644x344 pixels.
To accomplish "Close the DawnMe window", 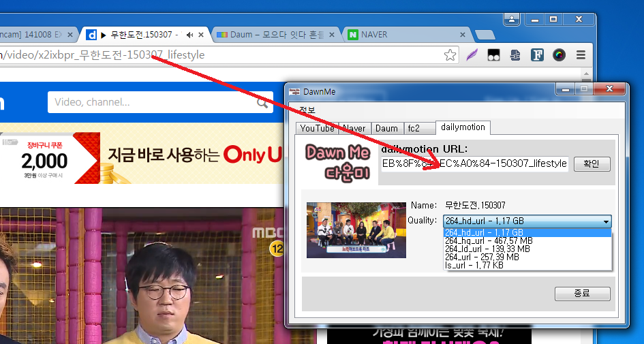I will click(x=609, y=89).
